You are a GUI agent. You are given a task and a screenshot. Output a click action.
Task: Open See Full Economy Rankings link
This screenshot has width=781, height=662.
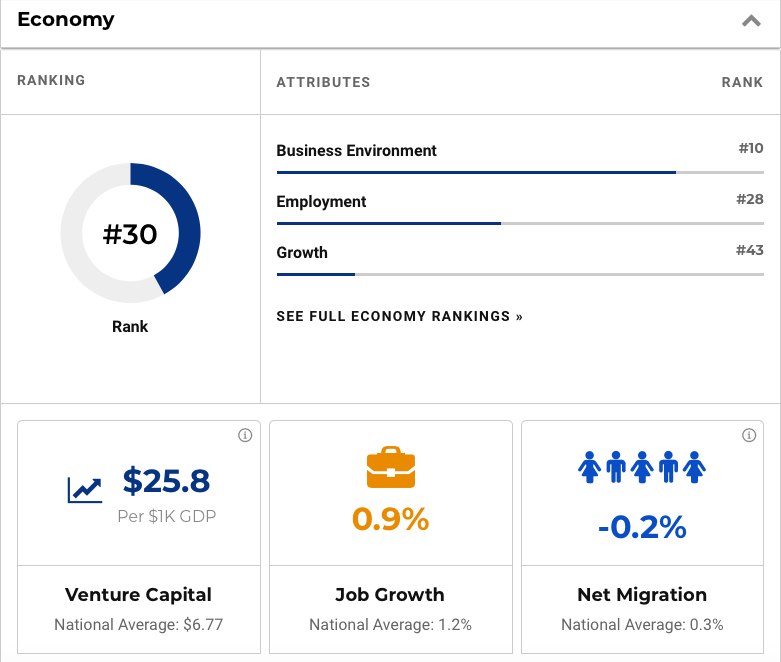coord(399,316)
